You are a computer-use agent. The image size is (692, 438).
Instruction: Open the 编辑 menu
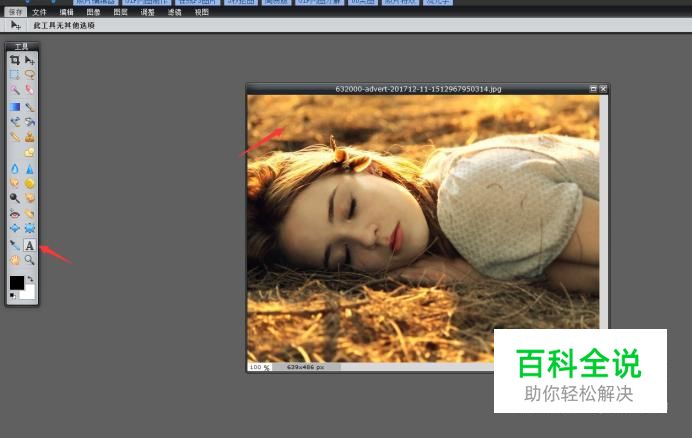pos(66,12)
